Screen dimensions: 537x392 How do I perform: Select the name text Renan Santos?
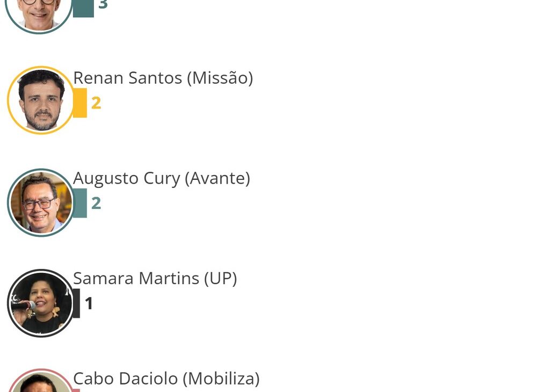(x=128, y=78)
